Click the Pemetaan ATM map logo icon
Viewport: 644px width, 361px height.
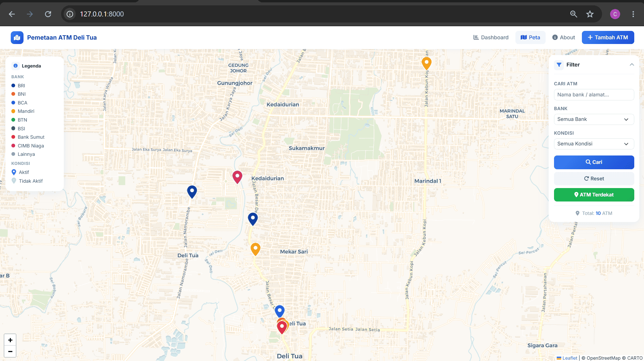pos(17,38)
